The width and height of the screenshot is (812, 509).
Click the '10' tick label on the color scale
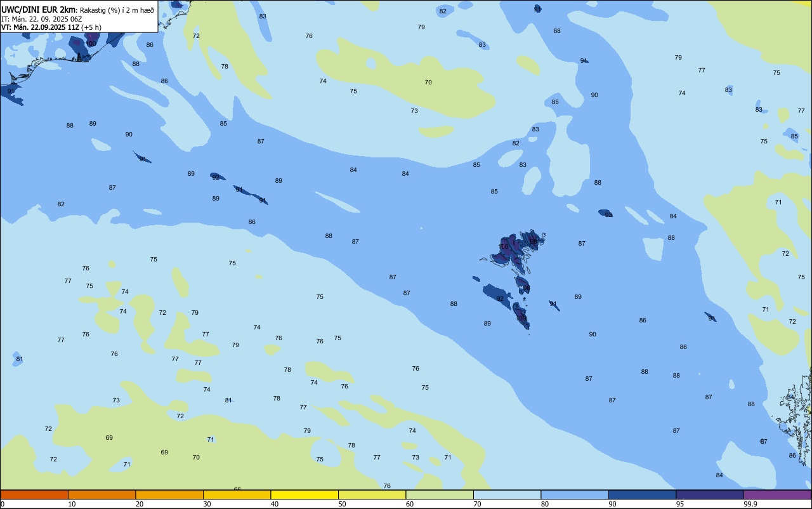pos(72,504)
